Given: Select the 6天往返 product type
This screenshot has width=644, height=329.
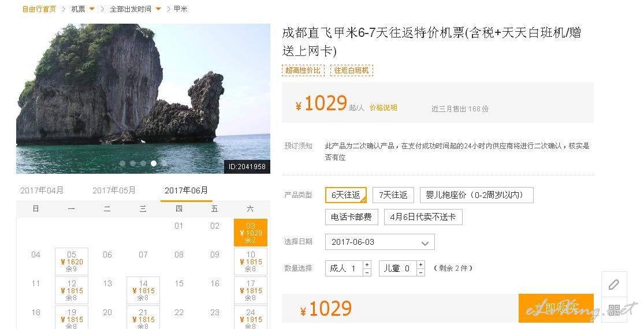Looking at the screenshot, I should click(x=346, y=195).
